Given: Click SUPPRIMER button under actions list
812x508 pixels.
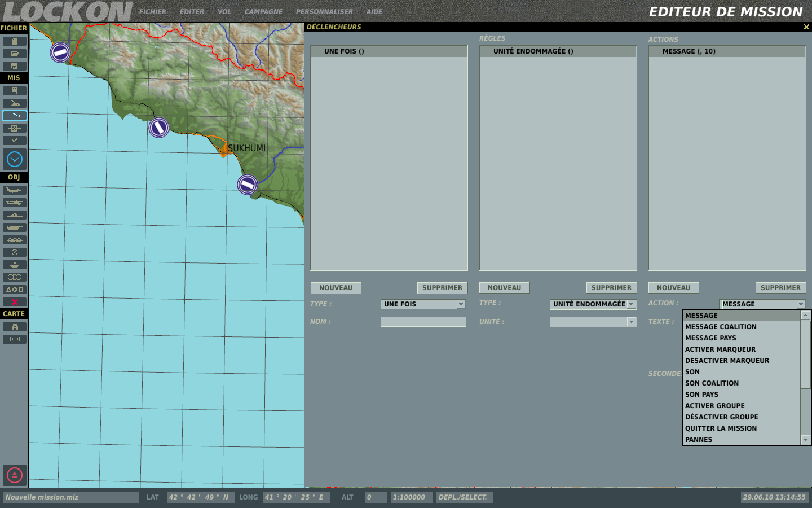Looking at the screenshot, I should coord(780,288).
